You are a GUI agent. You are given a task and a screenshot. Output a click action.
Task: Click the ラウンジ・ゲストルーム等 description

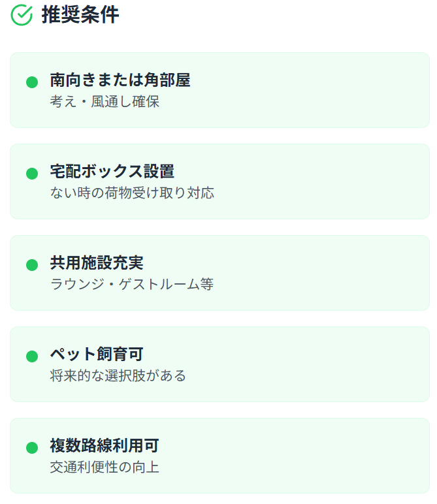132,284
